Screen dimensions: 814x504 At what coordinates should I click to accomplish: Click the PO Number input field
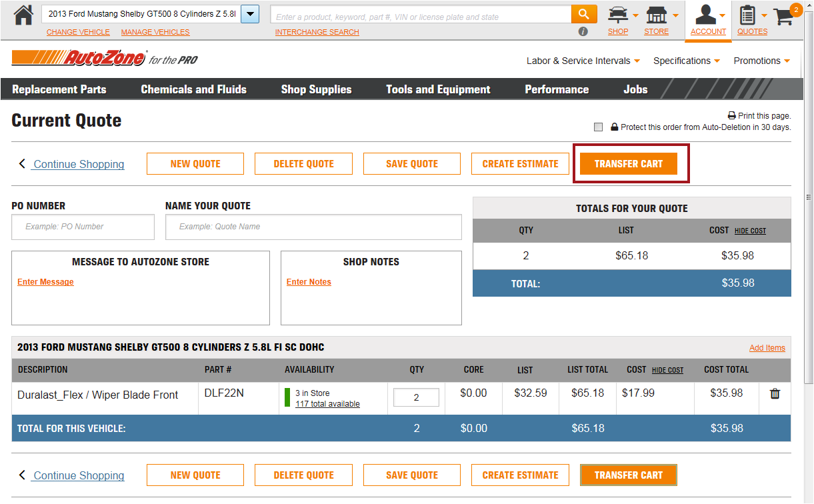click(x=83, y=227)
